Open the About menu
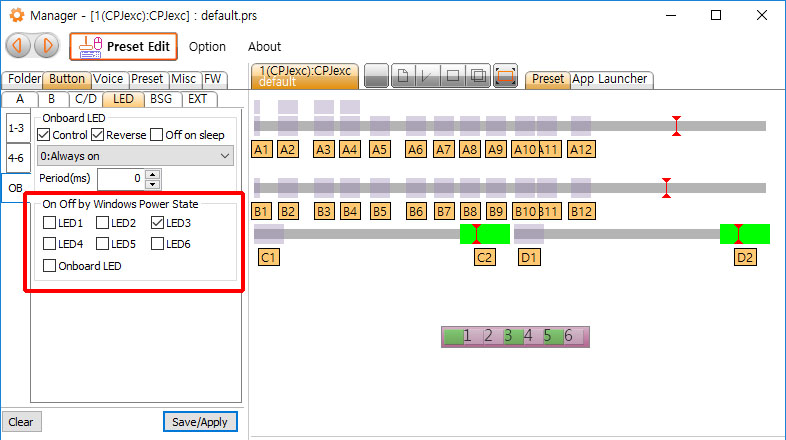 pos(264,47)
